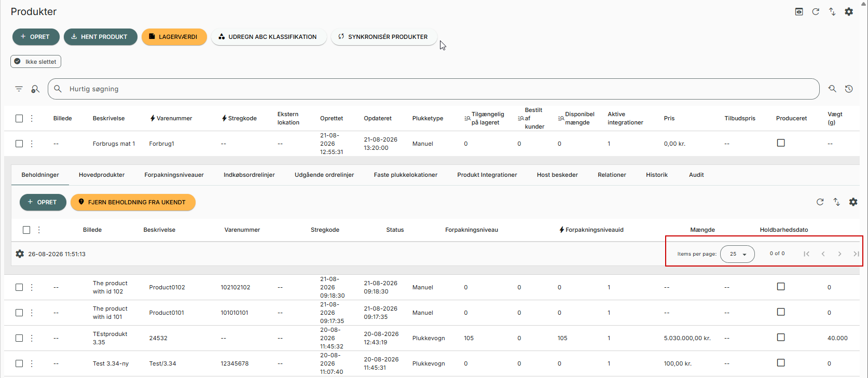Click FJERN BEHOLDNING FRA UKENDT button

pyautogui.click(x=133, y=202)
